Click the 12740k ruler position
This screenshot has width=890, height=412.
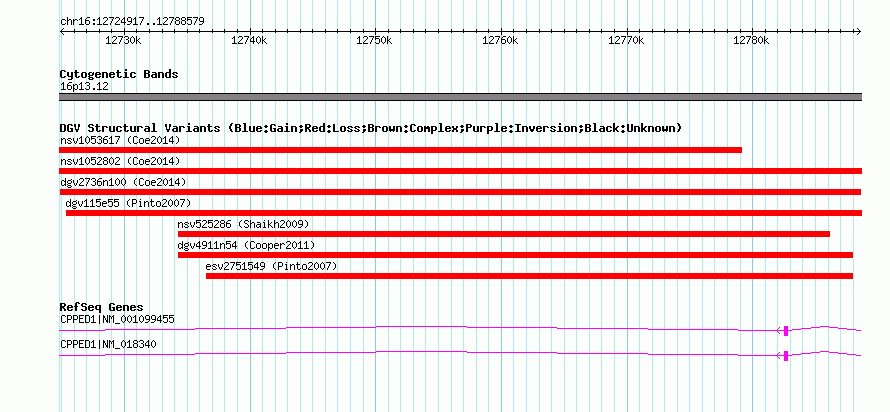click(x=249, y=41)
